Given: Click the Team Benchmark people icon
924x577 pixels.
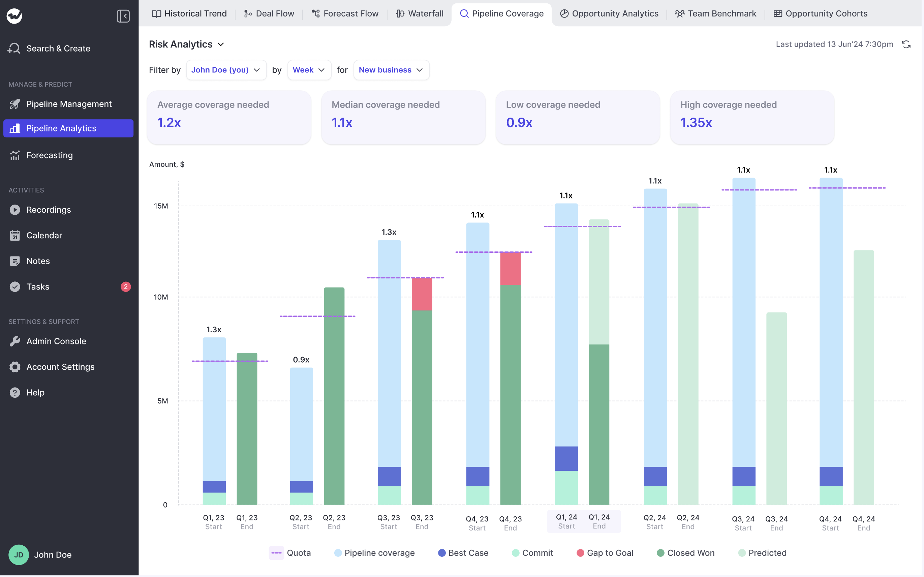Looking at the screenshot, I should [679, 14].
